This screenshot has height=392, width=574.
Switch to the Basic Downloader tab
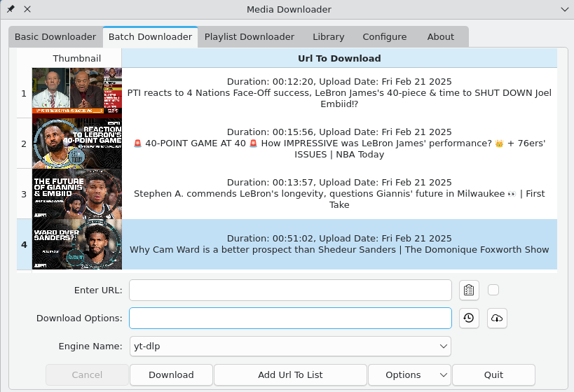pyautogui.click(x=55, y=37)
